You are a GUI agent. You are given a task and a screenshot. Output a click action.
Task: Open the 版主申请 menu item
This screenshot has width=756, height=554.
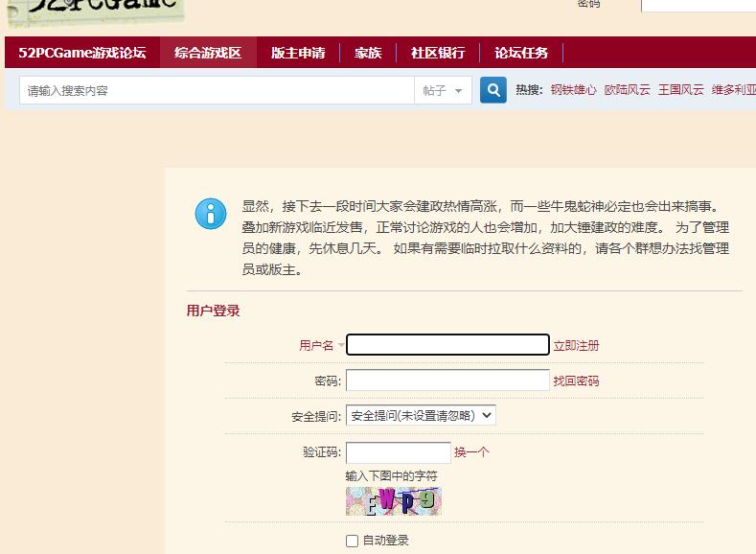pos(298,53)
